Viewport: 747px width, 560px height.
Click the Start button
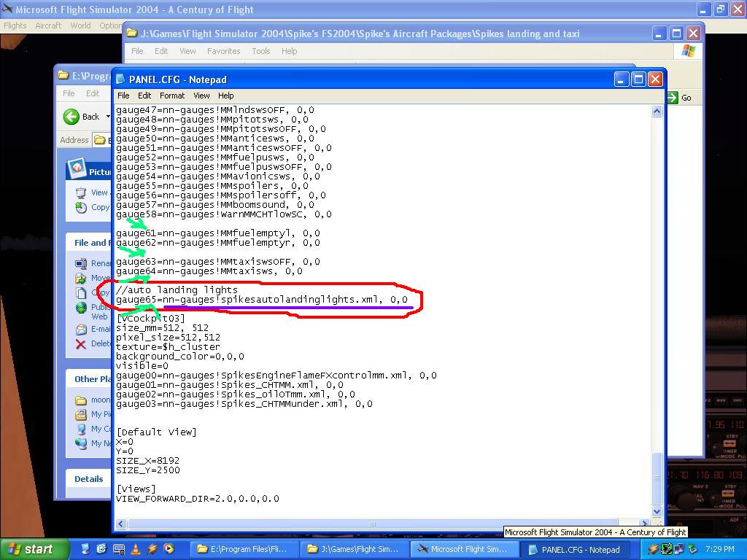[x=29, y=549]
